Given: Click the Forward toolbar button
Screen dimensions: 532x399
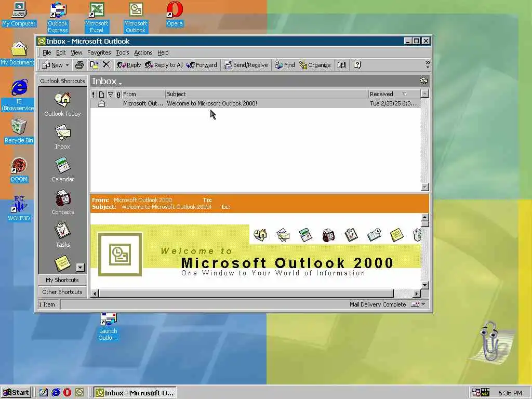Looking at the screenshot, I should click(x=202, y=65).
